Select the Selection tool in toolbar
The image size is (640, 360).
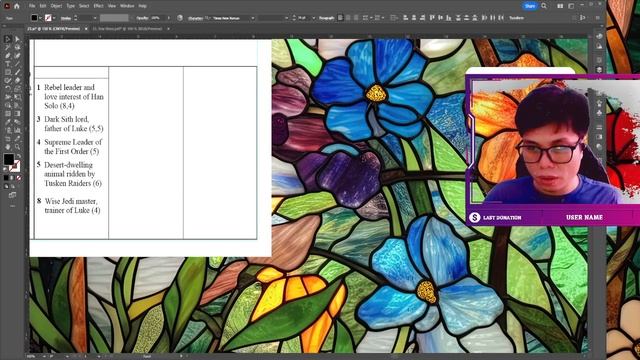[7, 39]
